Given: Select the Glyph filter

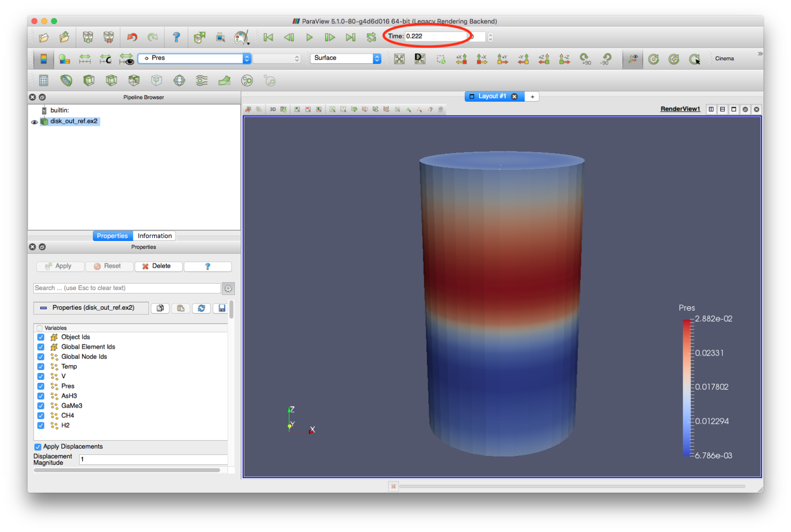Looking at the screenshot, I should tap(179, 81).
